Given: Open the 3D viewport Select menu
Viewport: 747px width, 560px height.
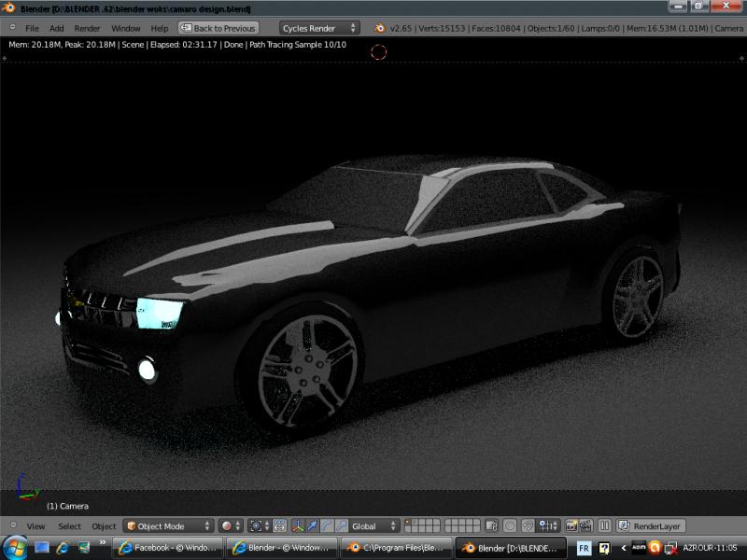Looking at the screenshot, I should 69,526.
